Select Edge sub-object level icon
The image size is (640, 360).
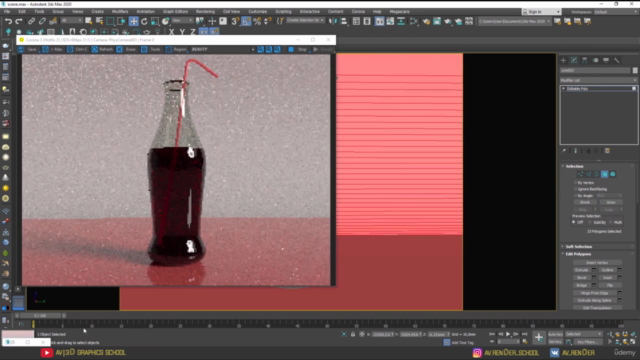[589, 174]
